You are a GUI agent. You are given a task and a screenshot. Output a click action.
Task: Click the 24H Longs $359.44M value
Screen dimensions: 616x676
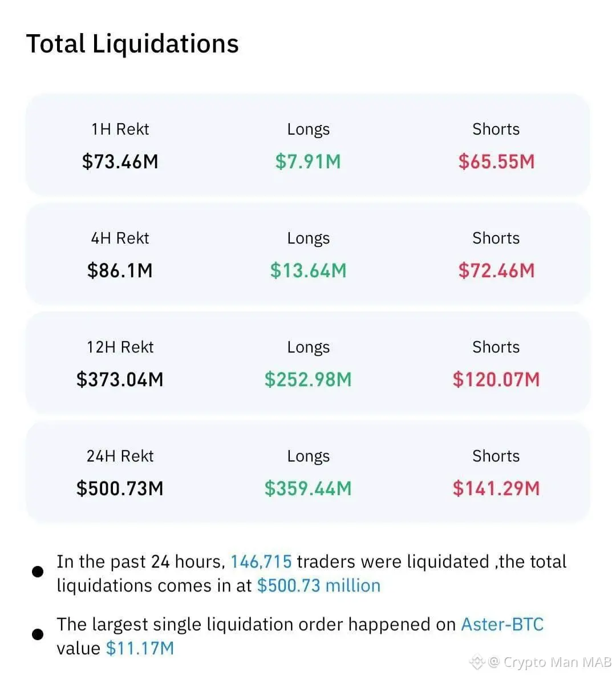[308, 488]
